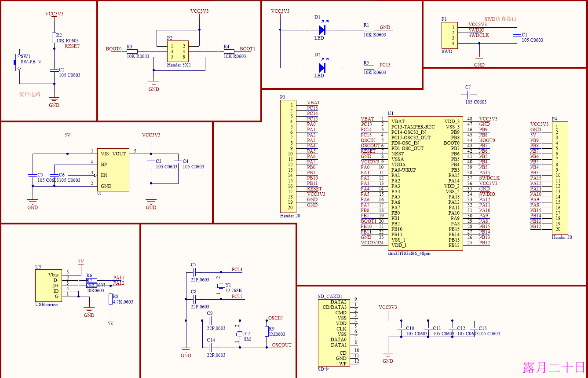588x378 pixels.
Task: Select resistor R4 on the BOOT1 line
Action: 229,51
